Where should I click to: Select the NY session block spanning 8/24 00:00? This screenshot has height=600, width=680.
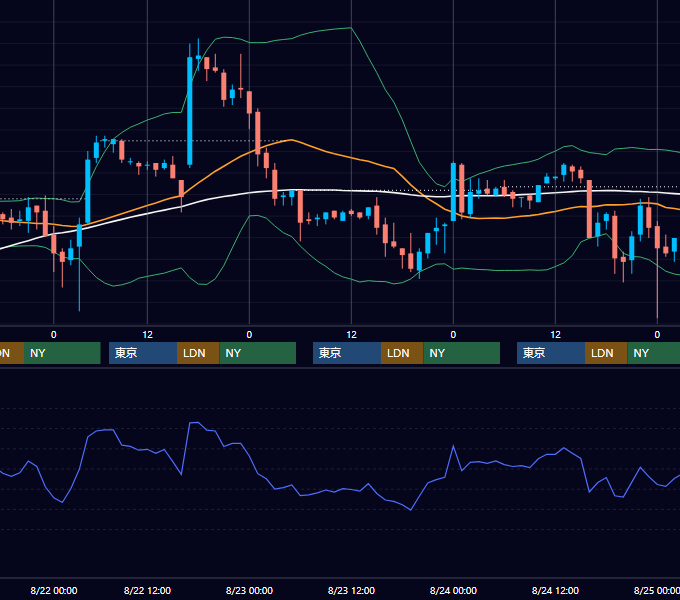461,353
